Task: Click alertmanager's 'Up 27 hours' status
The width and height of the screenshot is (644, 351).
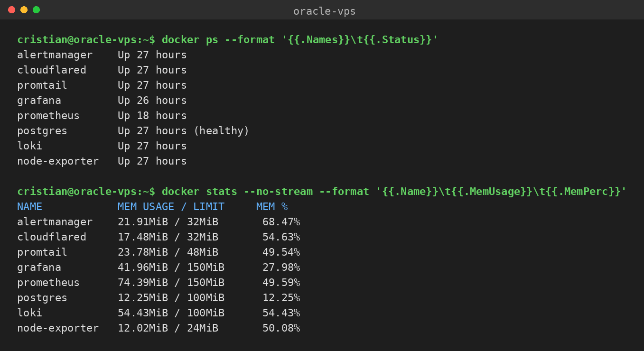Action: coord(152,55)
